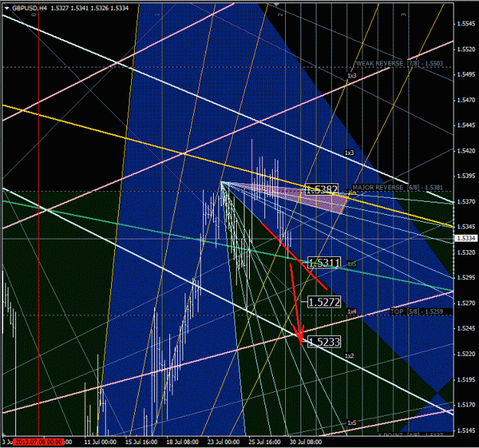Click the 1.5270 price axis value

(466, 303)
